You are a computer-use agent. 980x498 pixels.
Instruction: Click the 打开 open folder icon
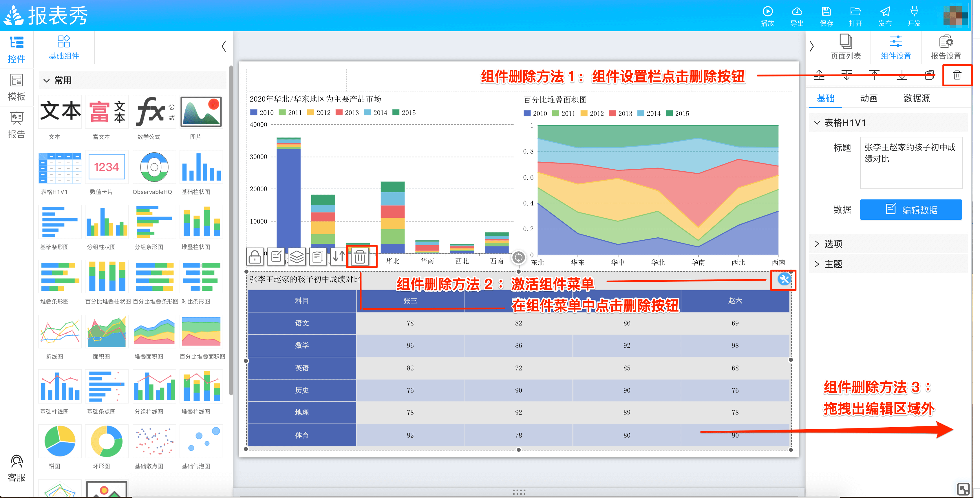coord(855,11)
